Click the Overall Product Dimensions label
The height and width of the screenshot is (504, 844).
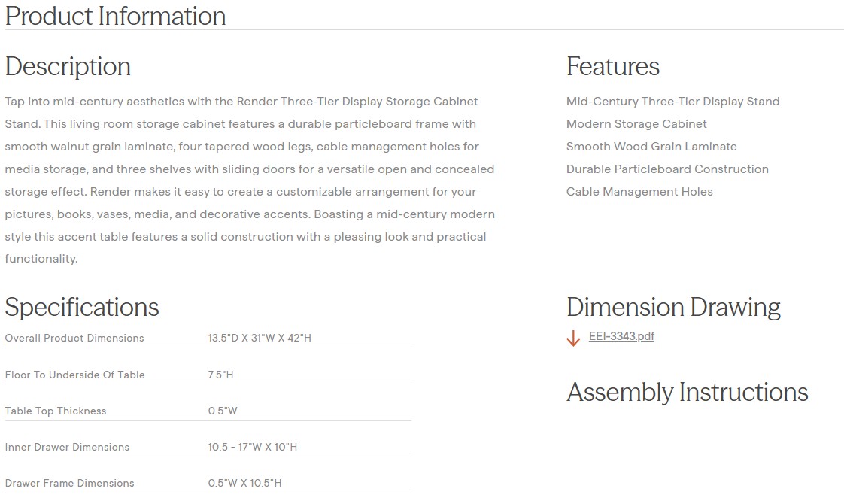[x=74, y=338]
